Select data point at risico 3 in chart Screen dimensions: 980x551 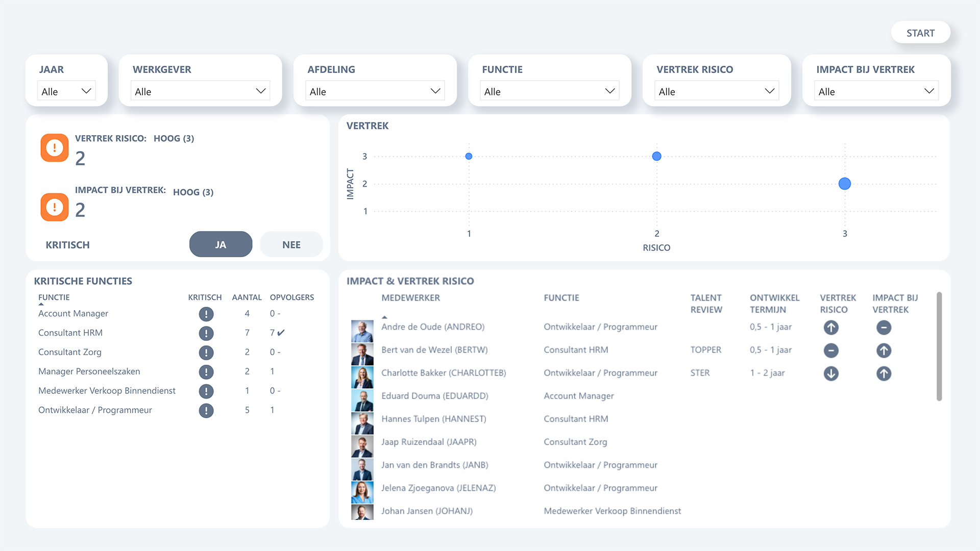pyautogui.click(x=845, y=184)
